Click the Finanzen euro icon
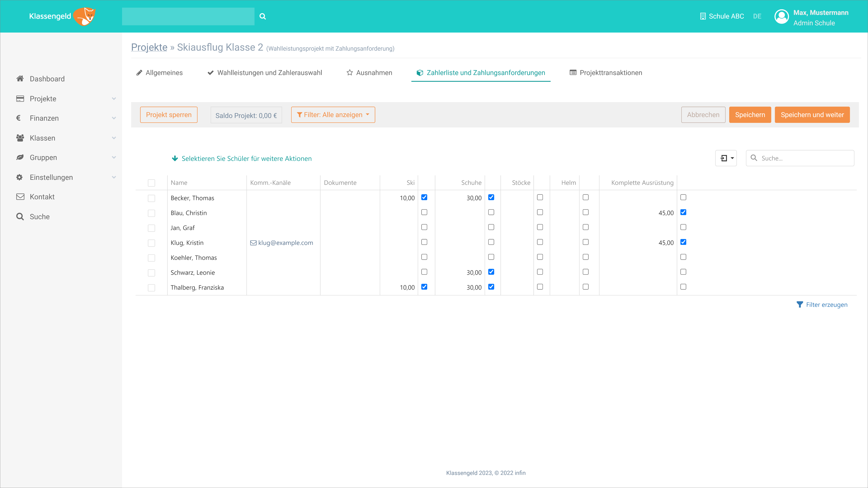 [18, 118]
